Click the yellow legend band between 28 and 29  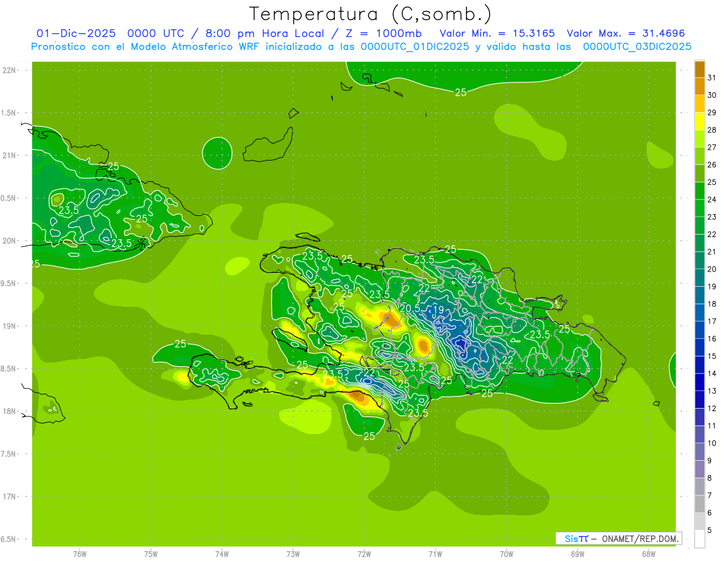tap(699, 121)
